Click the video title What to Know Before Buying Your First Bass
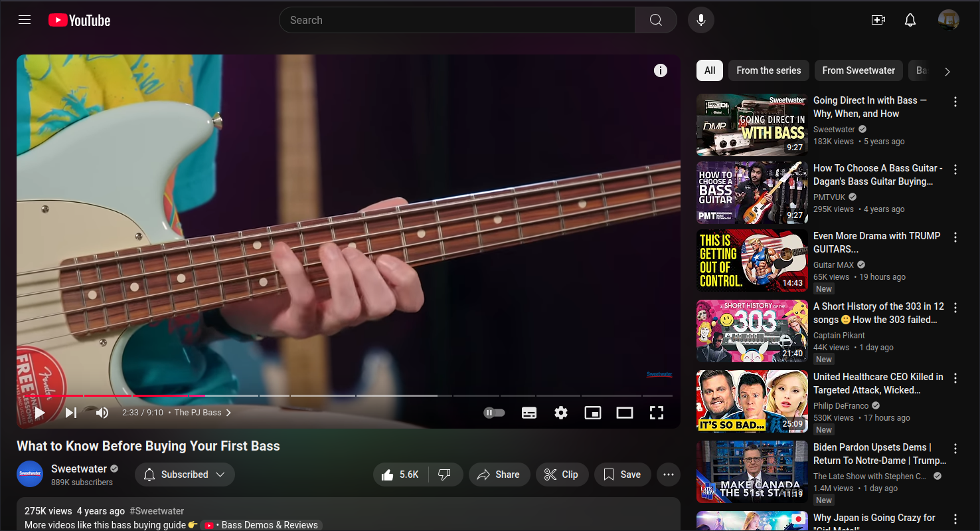Screen dimensions: 980x531 (148, 446)
